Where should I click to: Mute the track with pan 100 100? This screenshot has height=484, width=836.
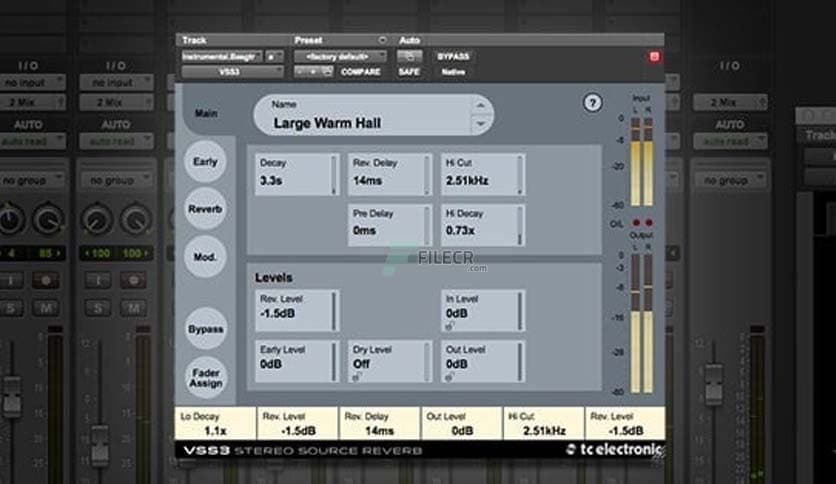[x=133, y=308]
